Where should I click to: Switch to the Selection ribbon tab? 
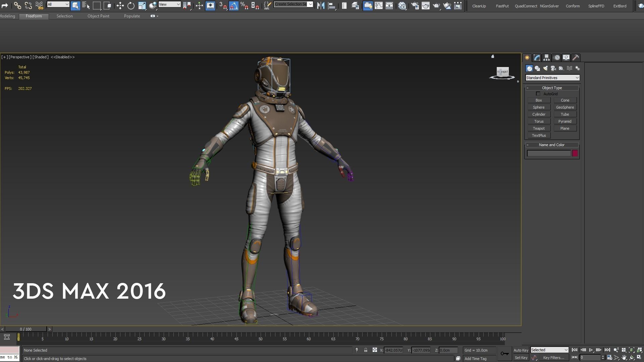(x=64, y=16)
